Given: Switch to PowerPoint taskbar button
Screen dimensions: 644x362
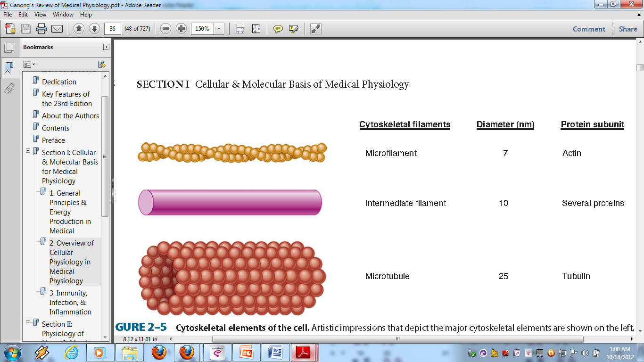Looking at the screenshot, I should point(246,352).
